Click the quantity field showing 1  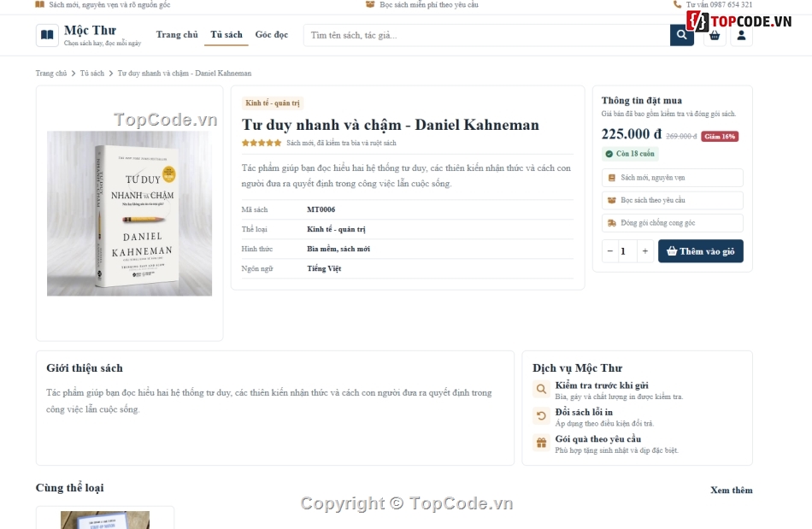coord(627,251)
